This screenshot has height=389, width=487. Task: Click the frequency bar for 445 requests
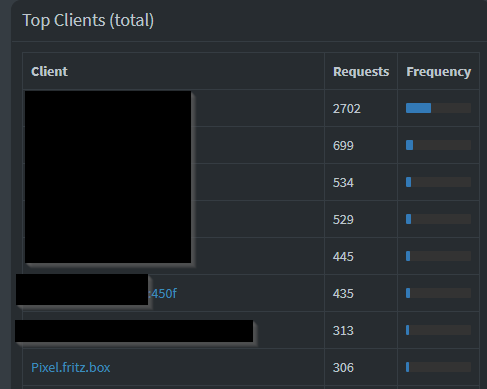(438, 256)
